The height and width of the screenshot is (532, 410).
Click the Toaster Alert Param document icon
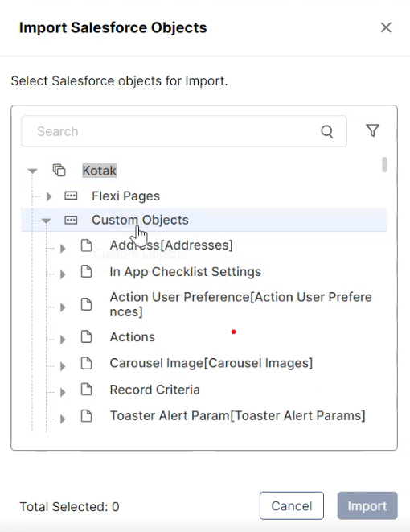(86, 415)
